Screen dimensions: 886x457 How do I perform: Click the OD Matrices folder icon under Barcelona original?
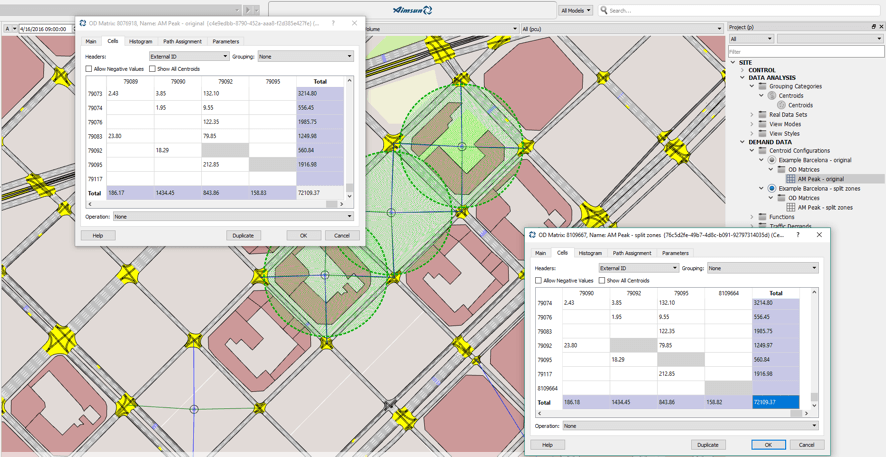click(781, 169)
